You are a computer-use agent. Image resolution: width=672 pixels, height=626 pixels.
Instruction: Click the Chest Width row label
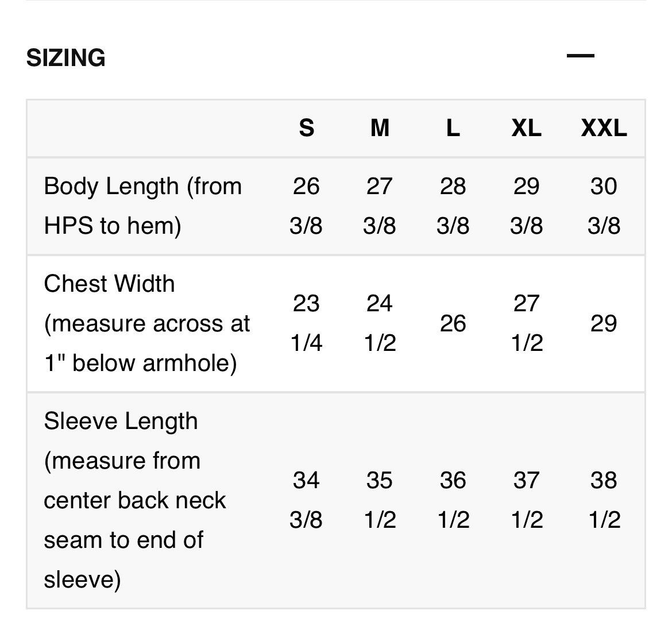tap(146, 323)
